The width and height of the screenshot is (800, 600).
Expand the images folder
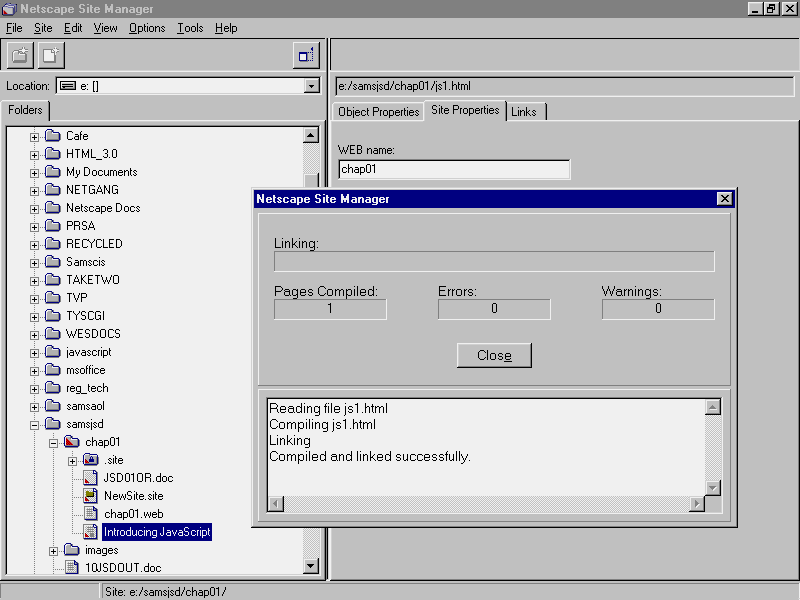point(54,550)
